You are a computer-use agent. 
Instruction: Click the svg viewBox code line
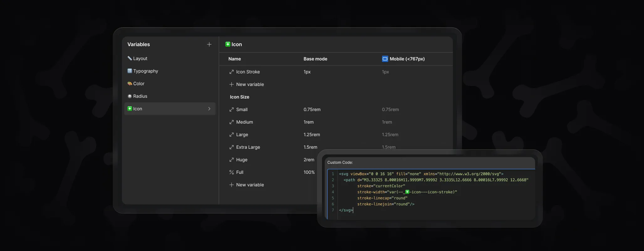click(x=421, y=174)
